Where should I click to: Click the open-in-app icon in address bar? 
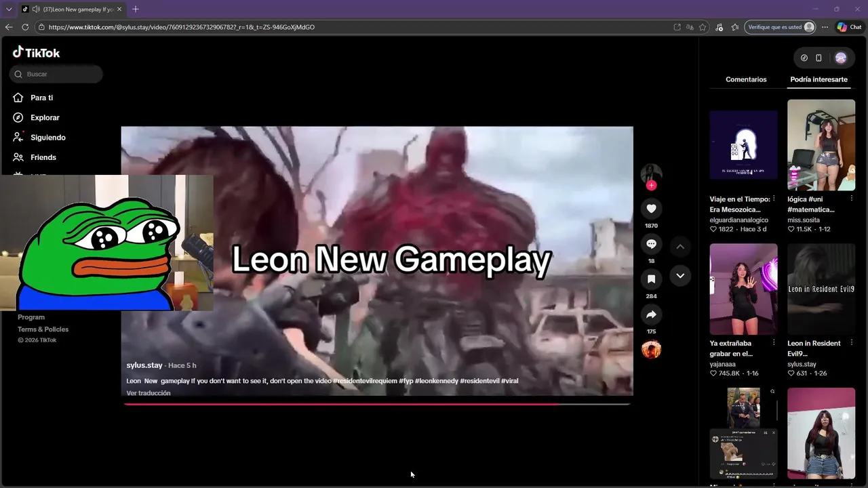pyautogui.click(x=677, y=27)
